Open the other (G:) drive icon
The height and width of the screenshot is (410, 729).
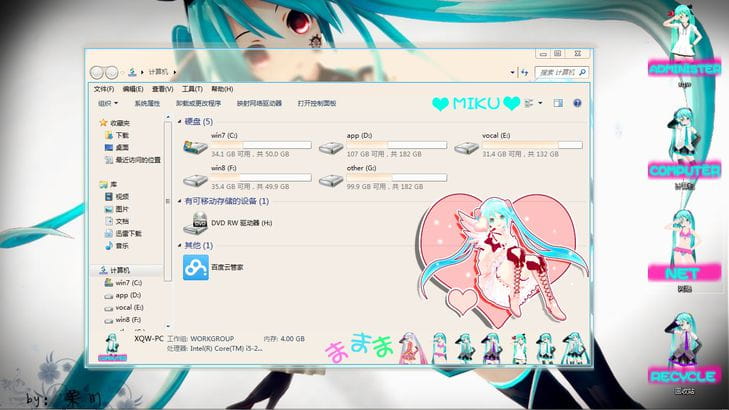click(331, 180)
